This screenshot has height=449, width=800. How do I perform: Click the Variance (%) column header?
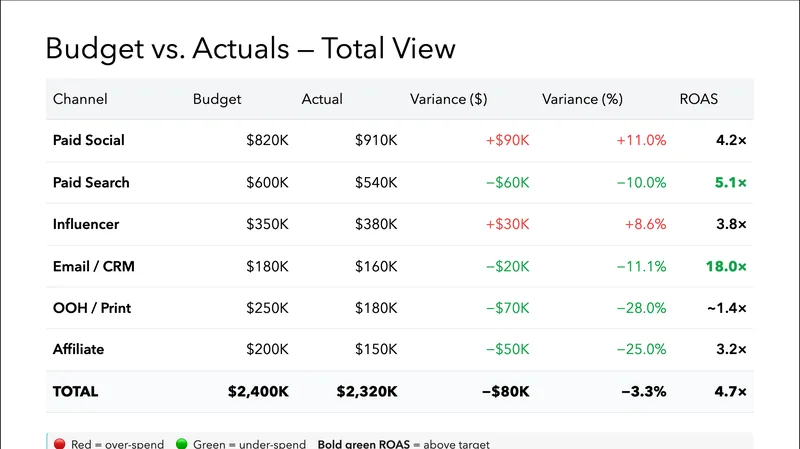pyautogui.click(x=582, y=99)
